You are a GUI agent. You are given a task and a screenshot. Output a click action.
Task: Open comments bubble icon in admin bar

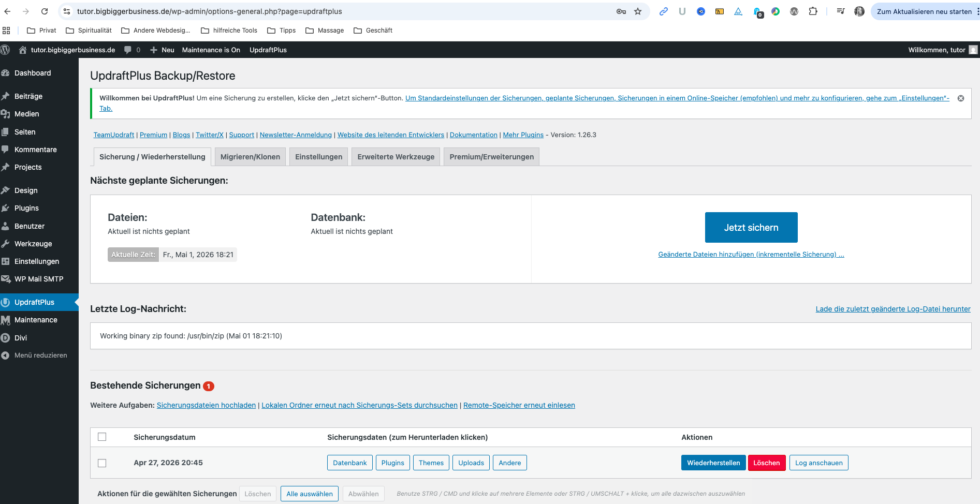click(x=127, y=50)
